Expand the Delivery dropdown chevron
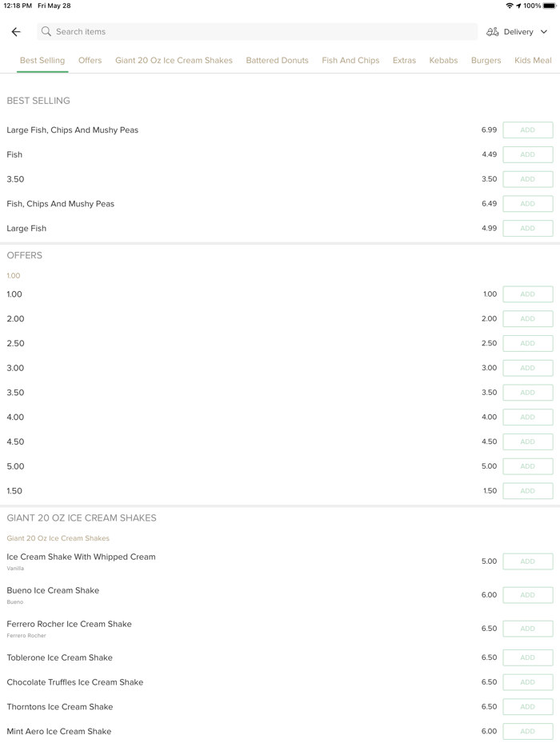 tap(544, 32)
